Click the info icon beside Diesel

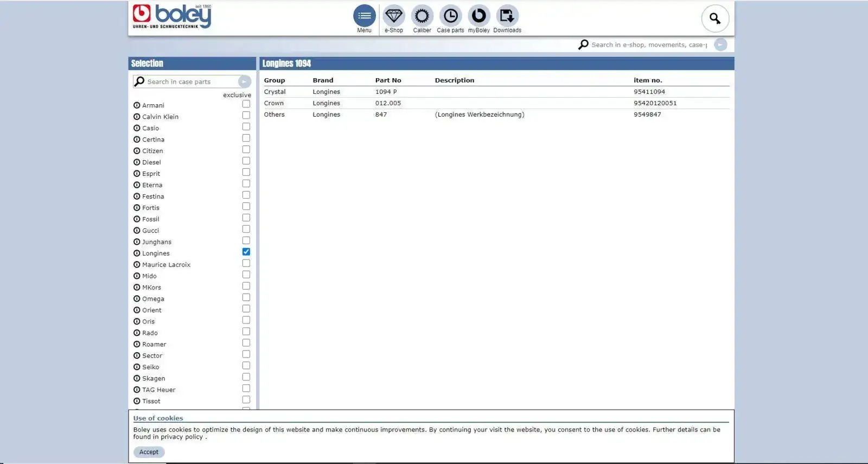point(137,162)
